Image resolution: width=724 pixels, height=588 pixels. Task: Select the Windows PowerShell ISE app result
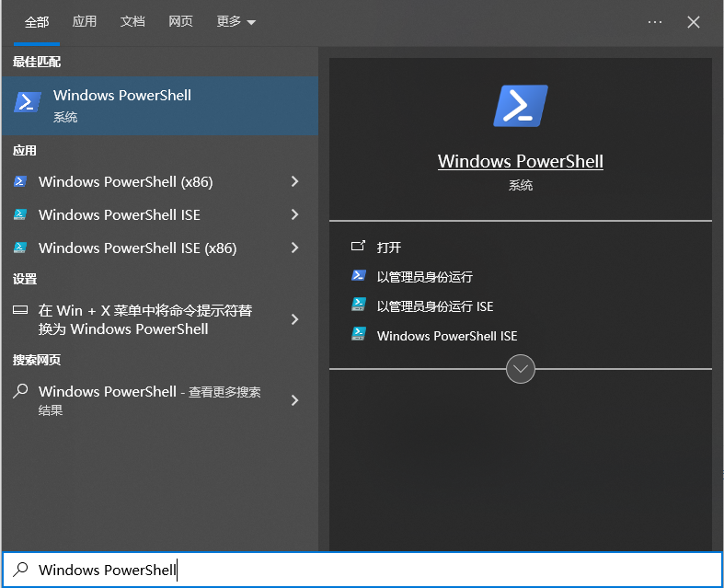pyautogui.click(x=160, y=214)
